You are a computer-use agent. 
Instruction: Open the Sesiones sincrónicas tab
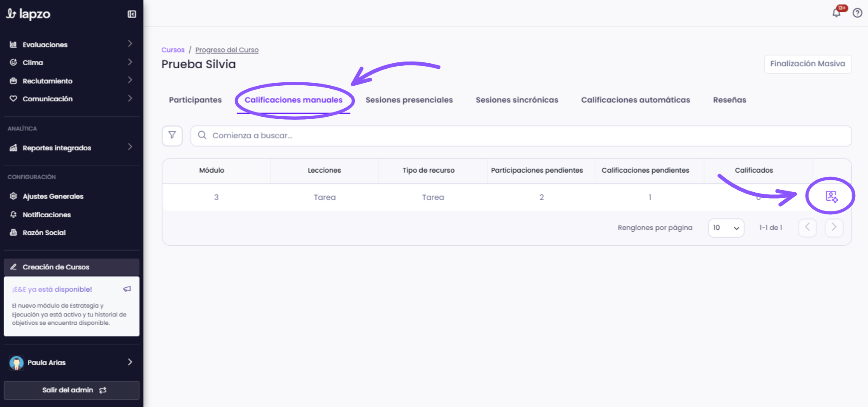[517, 100]
